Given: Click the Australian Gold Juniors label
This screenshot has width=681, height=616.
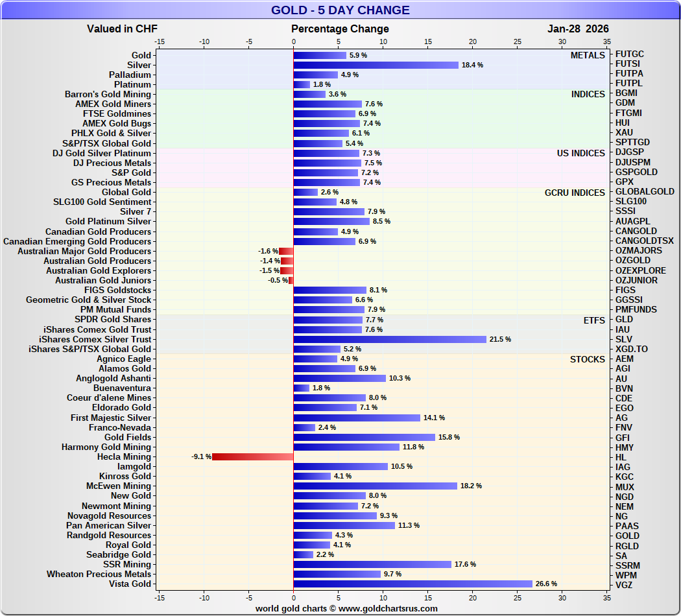Looking at the screenshot, I should (x=102, y=280).
